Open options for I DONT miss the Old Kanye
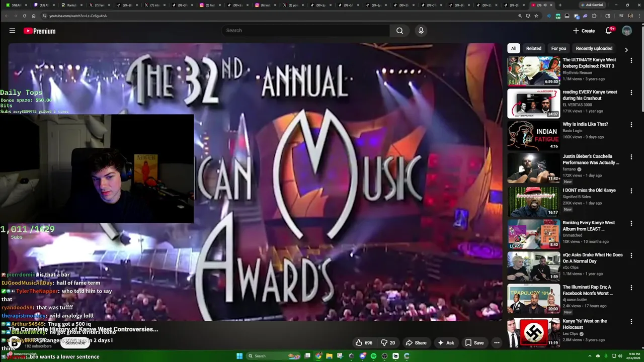This screenshot has width=644, height=362. coord(631,191)
